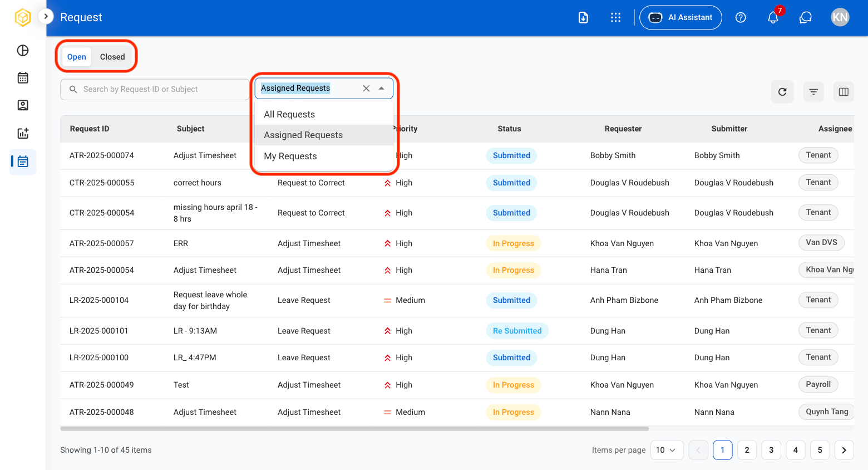Click the Hana Tran requester cell

(x=608, y=270)
